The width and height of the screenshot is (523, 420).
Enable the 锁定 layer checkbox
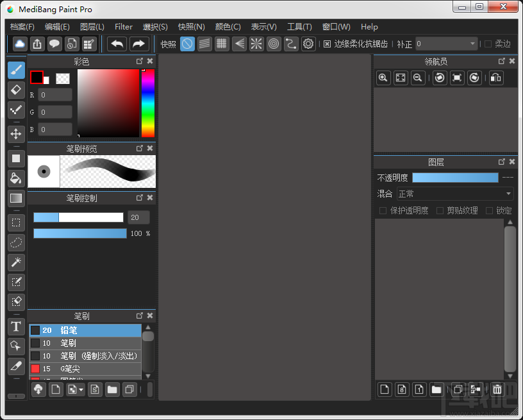[x=490, y=210]
